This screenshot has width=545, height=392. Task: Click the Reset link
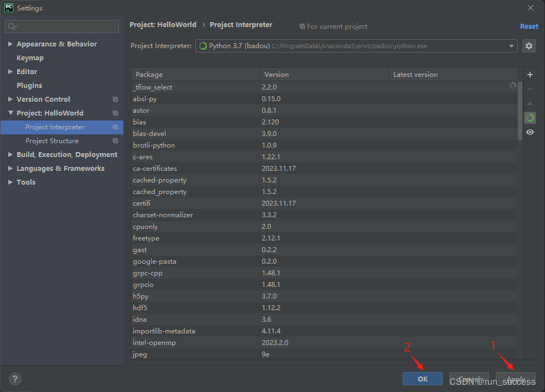(529, 27)
